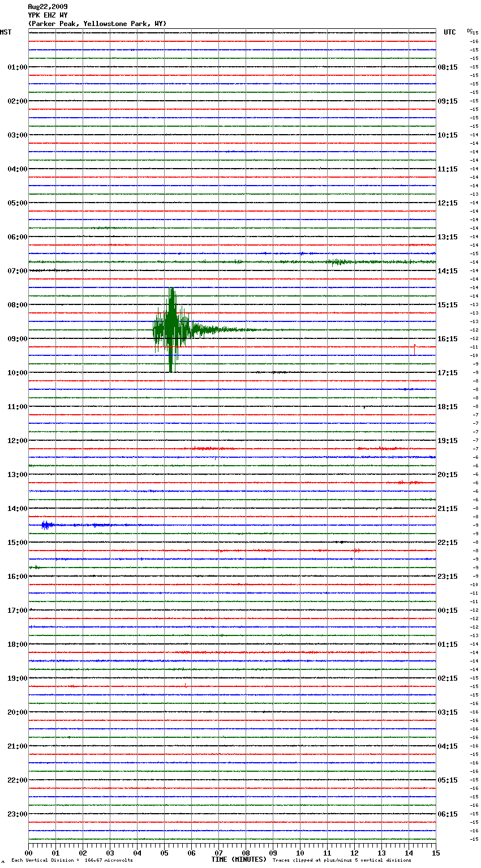This screenshot has height=868, width=481.
Task: Click the 10 minute tick label on x-axis
Action: 300,853
